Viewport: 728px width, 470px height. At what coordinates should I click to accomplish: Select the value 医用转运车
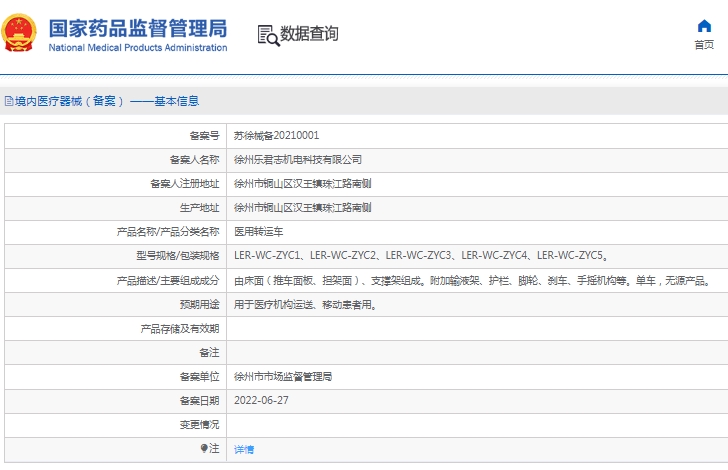click(259, 232)
